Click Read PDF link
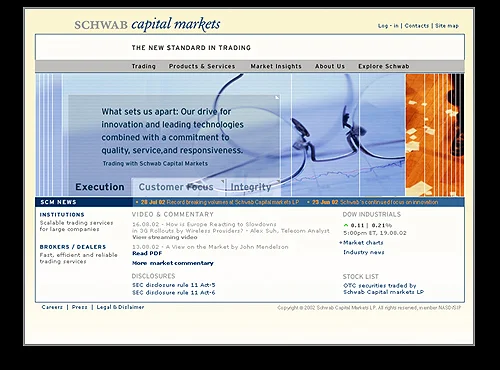Viewport: 500px width, 370px height. [x=147, y=253]
